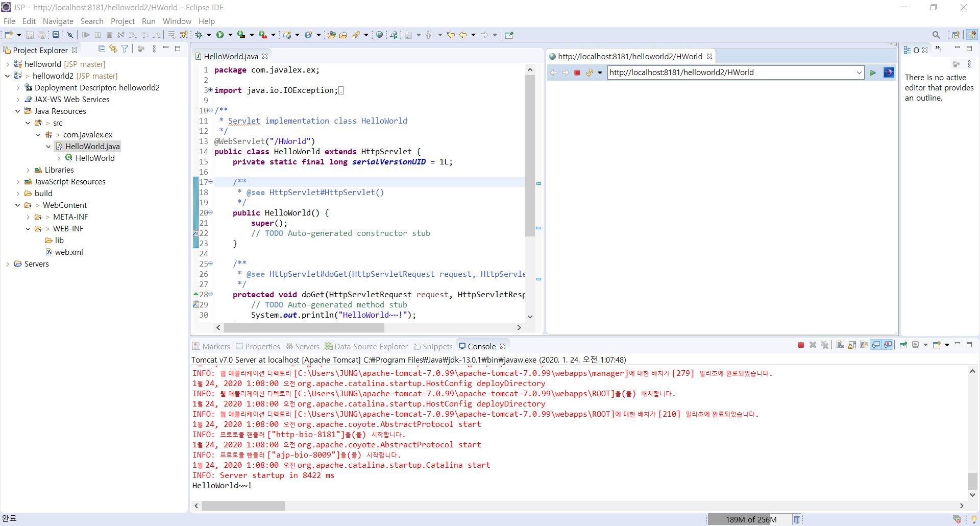Toggle Word Wrap in Console toolbar
This screenshot has width=980, height=526.
tap(864, 345)
